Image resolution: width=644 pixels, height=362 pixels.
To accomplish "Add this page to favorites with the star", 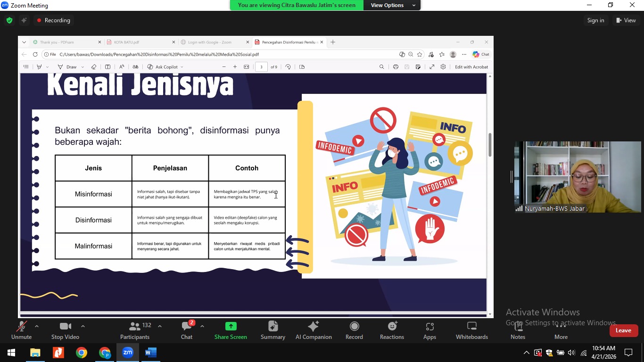I will click(x=420, y=54).
